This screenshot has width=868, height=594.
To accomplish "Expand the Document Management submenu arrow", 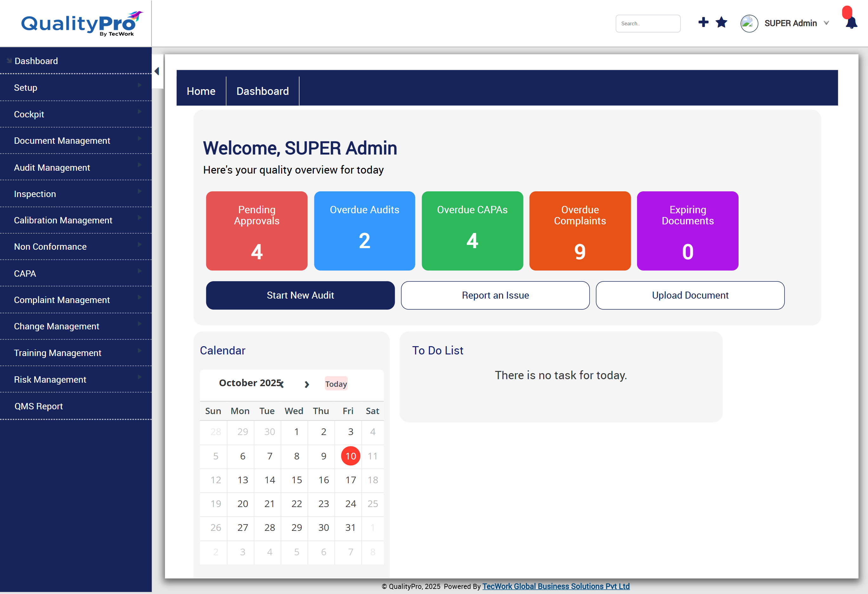I will (139, 138).
